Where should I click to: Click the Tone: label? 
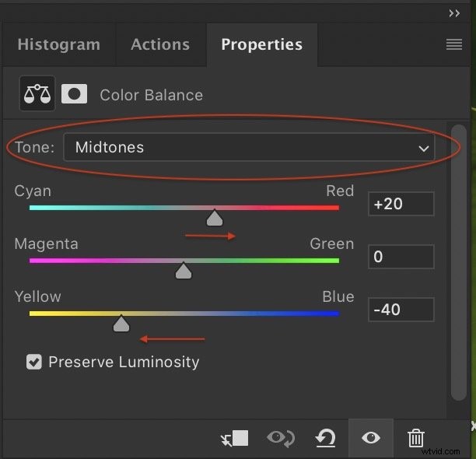click(34, 147)
